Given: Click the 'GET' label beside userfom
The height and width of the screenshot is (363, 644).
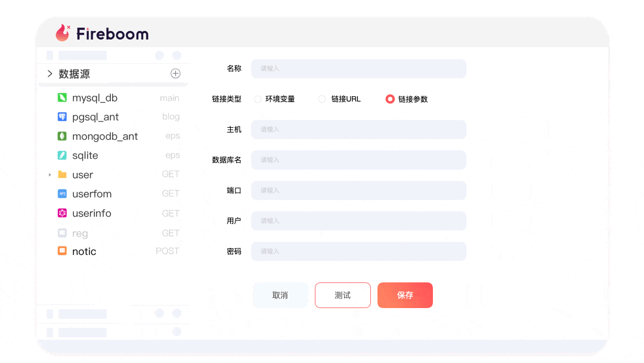Looking at the screenshot, I should (x=171, y=193).
